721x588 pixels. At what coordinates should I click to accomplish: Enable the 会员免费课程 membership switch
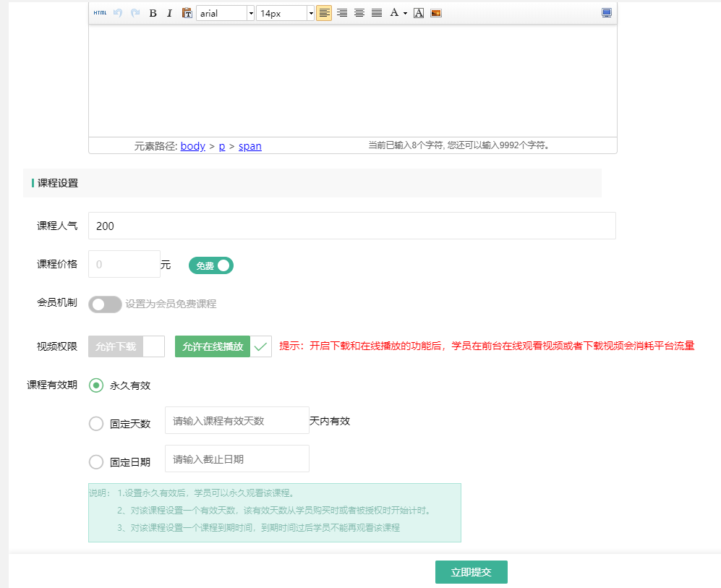tap(105, 304)
